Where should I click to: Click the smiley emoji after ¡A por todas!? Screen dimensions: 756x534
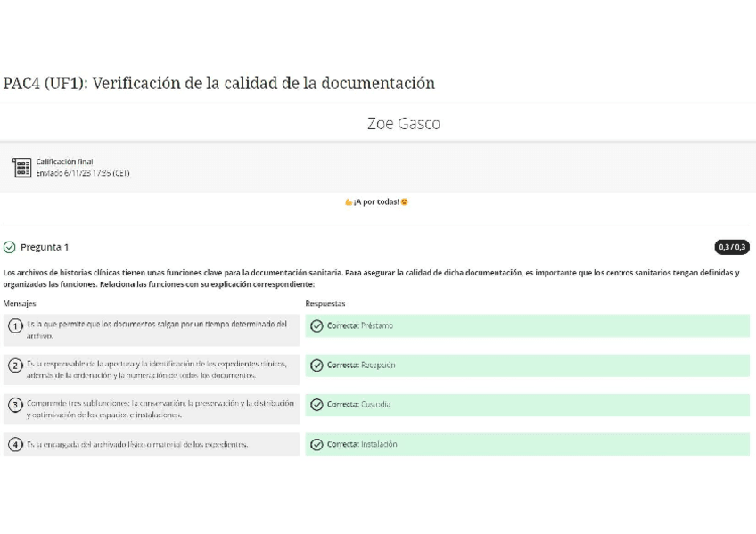click(405, 202)
